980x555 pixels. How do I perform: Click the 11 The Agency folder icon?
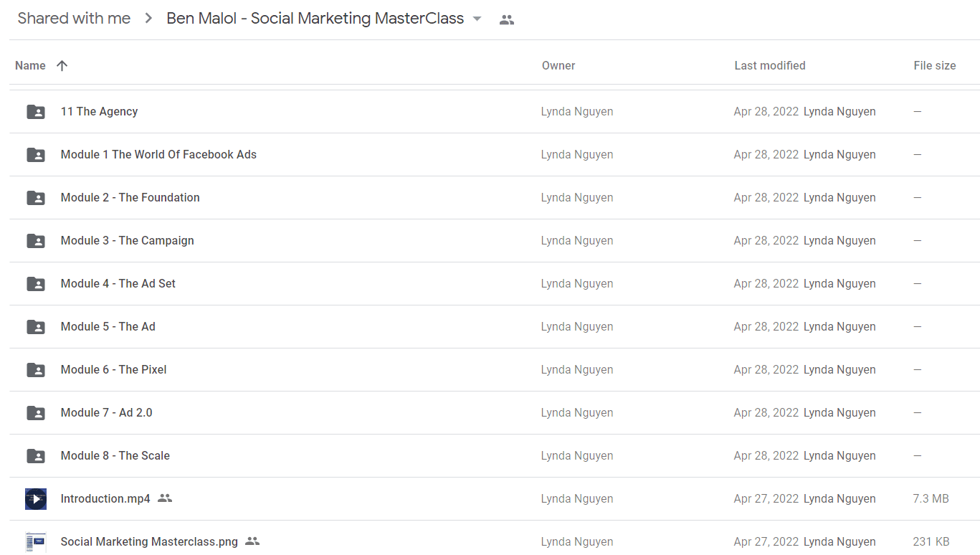(36, 112)
